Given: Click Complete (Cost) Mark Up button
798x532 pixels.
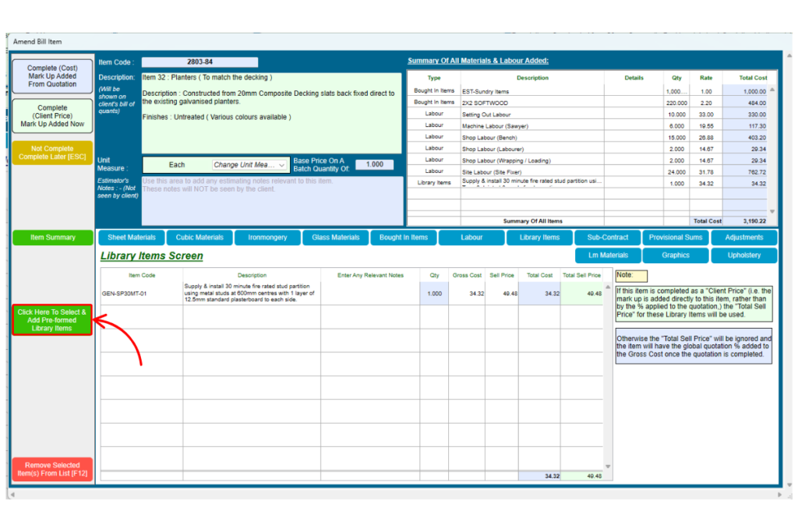Looking at the screenshot, I should 52,76.
